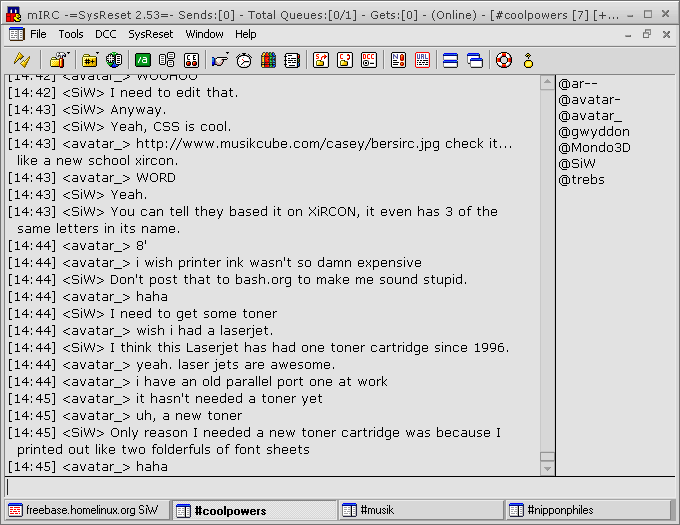The height and width of the screenshot is (525, 680).
Task: Open the dropdown arrow beside favorites folder
Action: coord(97,54)
